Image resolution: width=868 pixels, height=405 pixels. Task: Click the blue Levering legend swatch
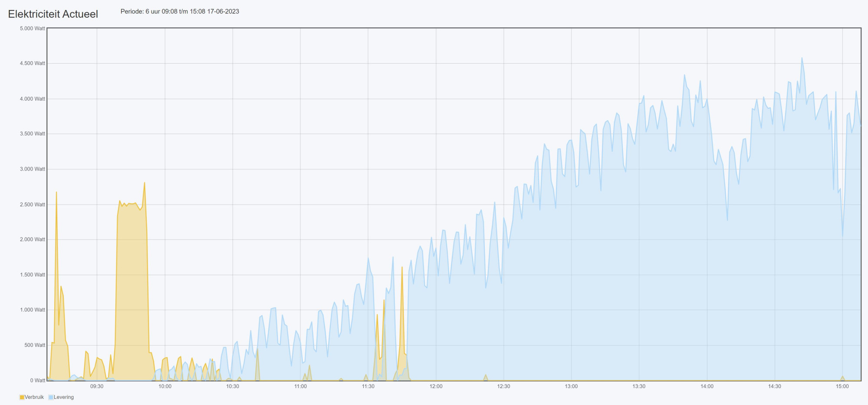tap(51, 397)
